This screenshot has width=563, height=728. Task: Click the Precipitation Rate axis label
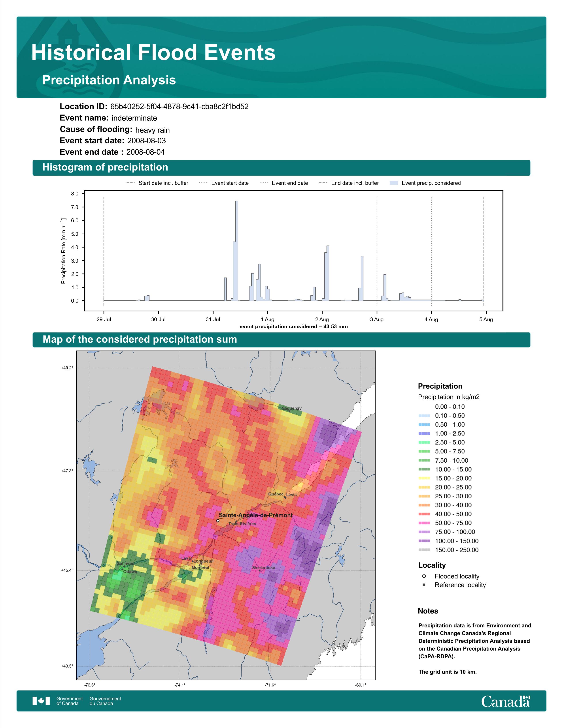point(63,251)
